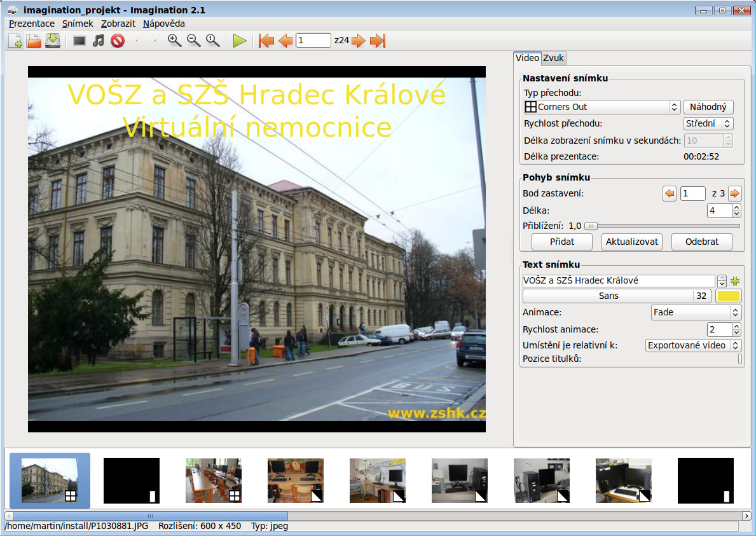
Task: Click status bar text Rozlišení: 600 x 450
Action: [200, 526]
